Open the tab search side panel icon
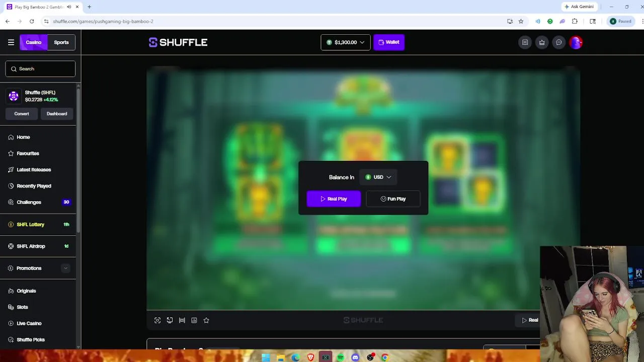The height and width of the screenshot is (362, 644). click(x=593, y=21)
